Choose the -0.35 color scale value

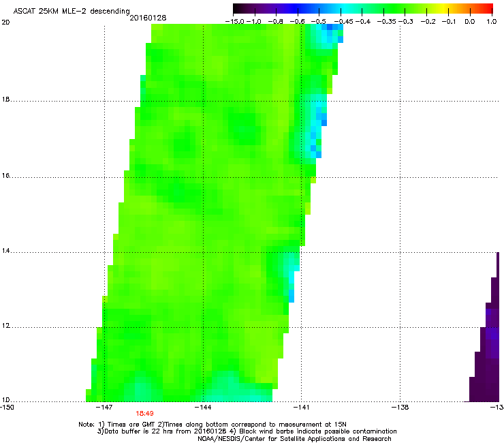tap(387, 22)
